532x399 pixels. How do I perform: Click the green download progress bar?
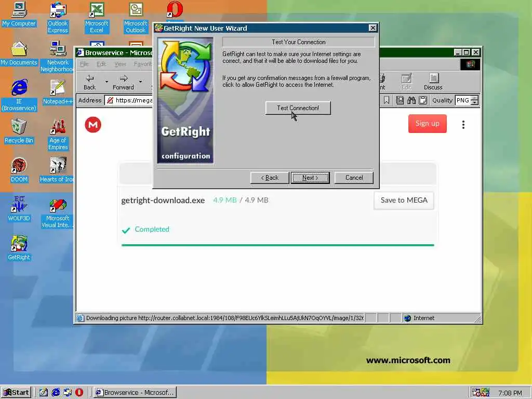tap(277, 245)
